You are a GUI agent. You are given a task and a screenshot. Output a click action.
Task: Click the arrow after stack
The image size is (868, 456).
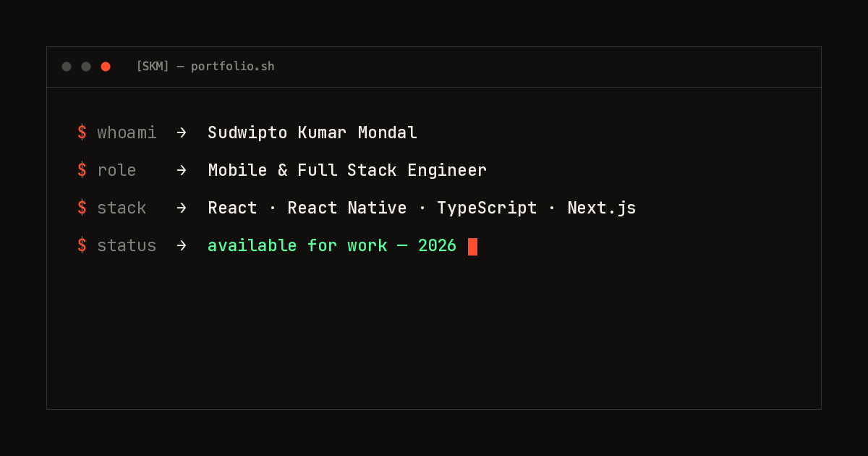coord(182,208)
